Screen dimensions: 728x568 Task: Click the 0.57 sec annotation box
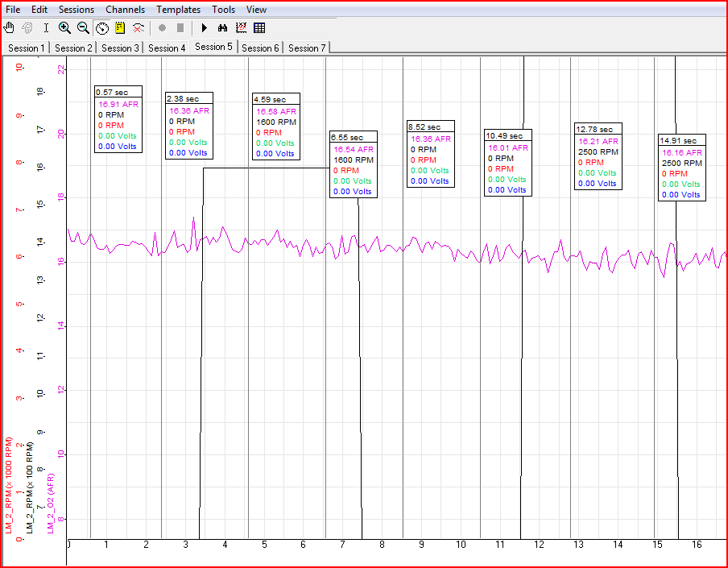tap(118, 119)
